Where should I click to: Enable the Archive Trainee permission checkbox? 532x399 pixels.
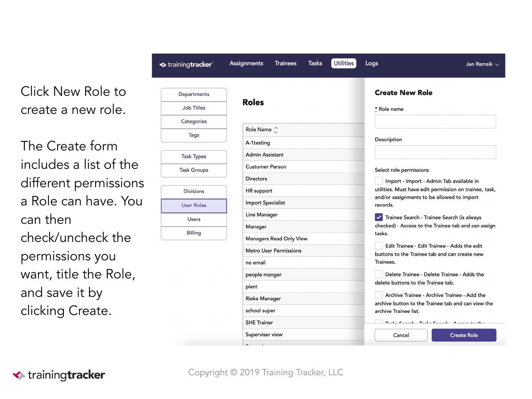(x=379, y=295)
